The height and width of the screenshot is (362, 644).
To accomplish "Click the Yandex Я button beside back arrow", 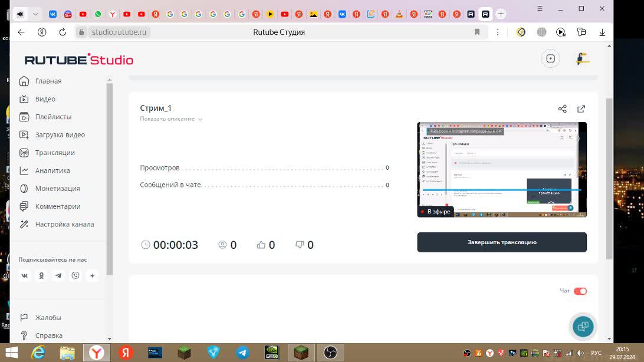I will [x=42, y=32].
